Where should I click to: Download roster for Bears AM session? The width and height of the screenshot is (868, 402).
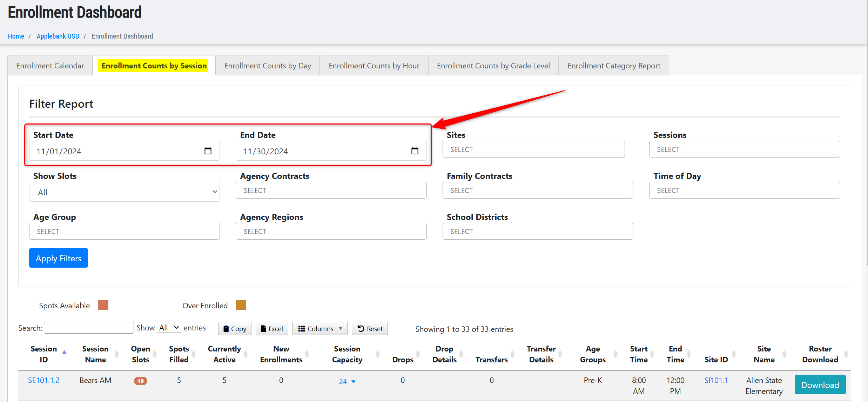click(820, 385)
